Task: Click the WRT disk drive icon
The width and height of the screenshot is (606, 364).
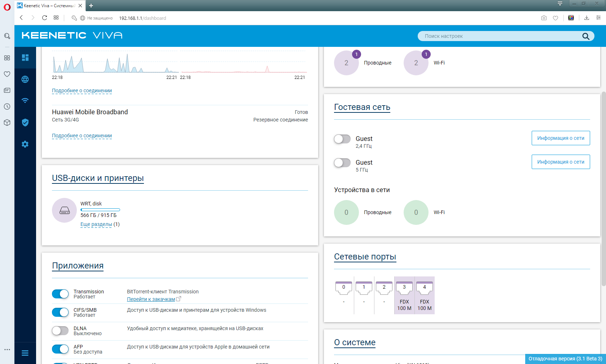Action: [65, 210]
